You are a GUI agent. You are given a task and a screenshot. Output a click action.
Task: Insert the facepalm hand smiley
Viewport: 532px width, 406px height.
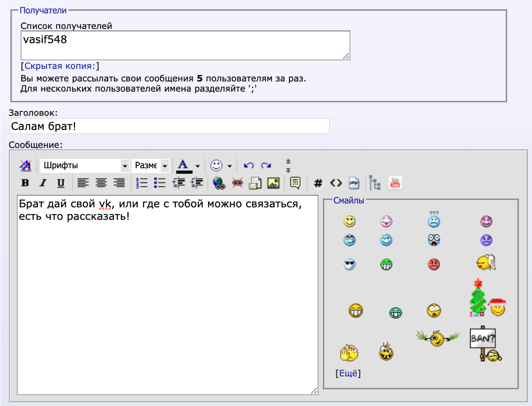(x=349, y=353)
